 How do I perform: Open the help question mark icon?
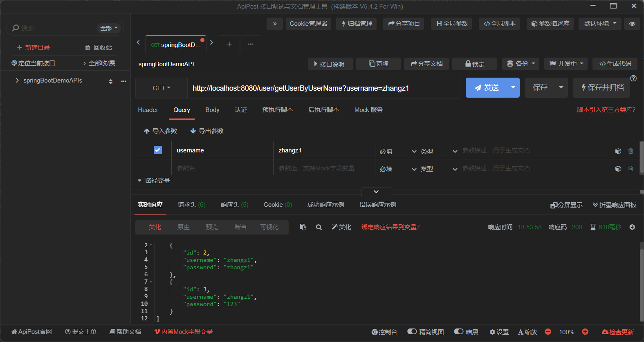(x=633, y=78)
